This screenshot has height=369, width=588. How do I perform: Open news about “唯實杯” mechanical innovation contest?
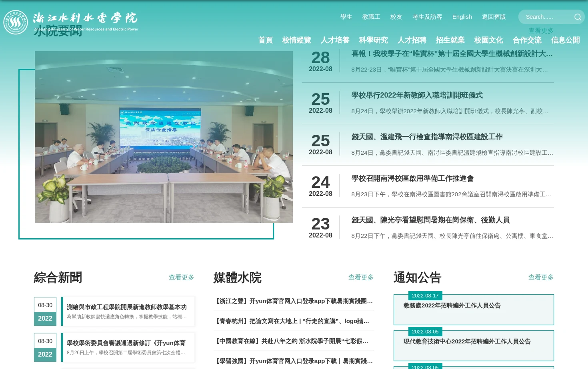click(452, 54)
